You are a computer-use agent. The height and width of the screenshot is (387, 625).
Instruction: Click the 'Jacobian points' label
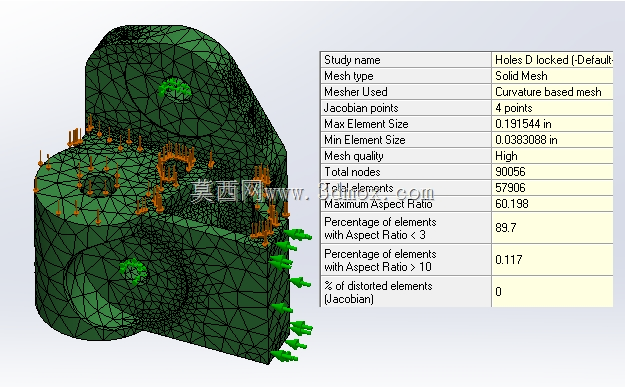[x=406, y=108]
